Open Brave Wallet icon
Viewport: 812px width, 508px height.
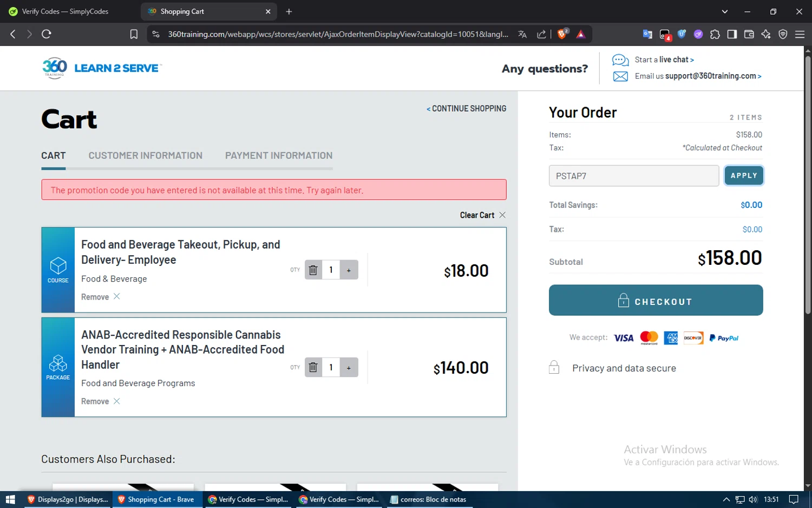(x=749, y=34)
